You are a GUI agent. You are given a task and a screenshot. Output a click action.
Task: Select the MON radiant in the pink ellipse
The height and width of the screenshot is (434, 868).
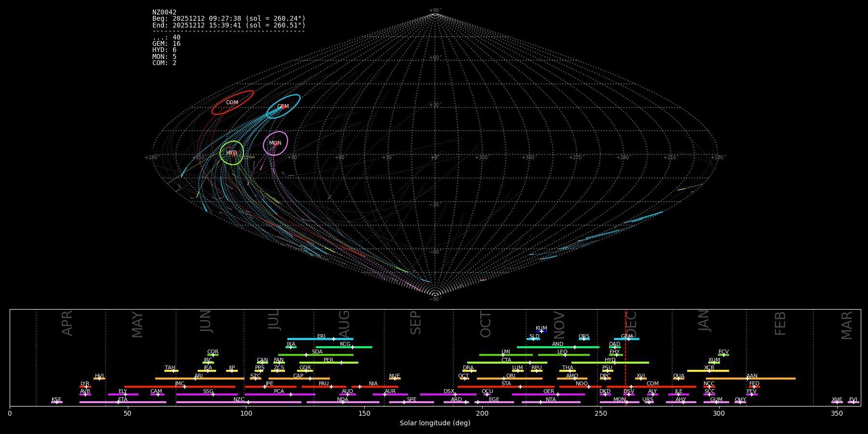275,143
